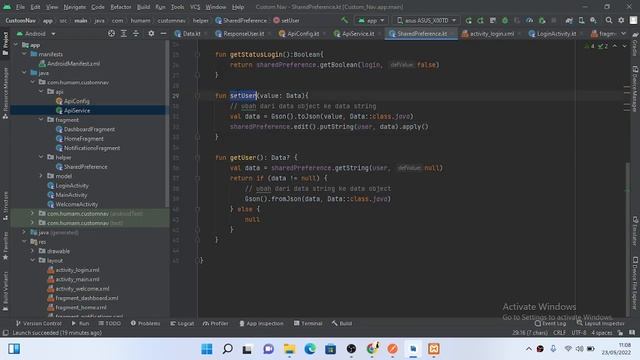Open Windows taskbar Search icon
640x360 pixels.
tap(227, 349)
